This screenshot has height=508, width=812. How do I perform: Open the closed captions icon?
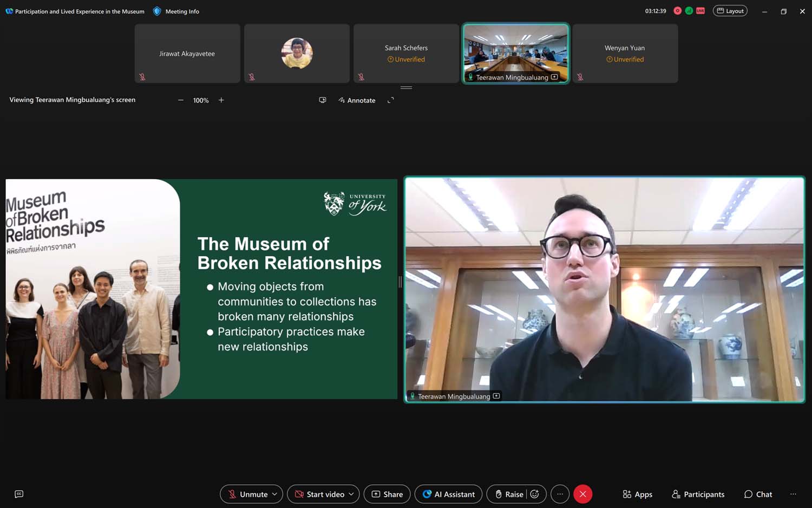(19, 494)
